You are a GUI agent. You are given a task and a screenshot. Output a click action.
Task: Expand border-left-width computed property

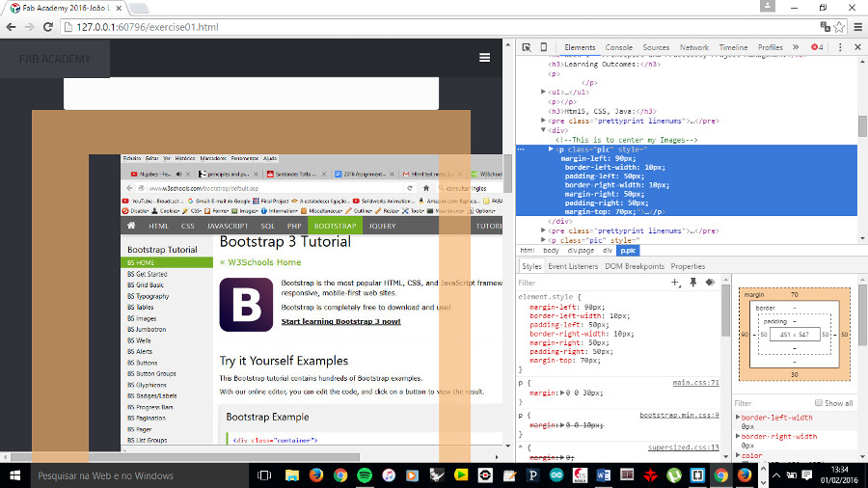point(738,418)
